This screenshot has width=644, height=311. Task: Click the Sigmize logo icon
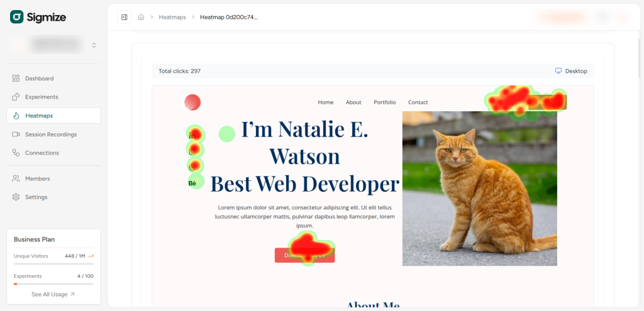[17, 17]
